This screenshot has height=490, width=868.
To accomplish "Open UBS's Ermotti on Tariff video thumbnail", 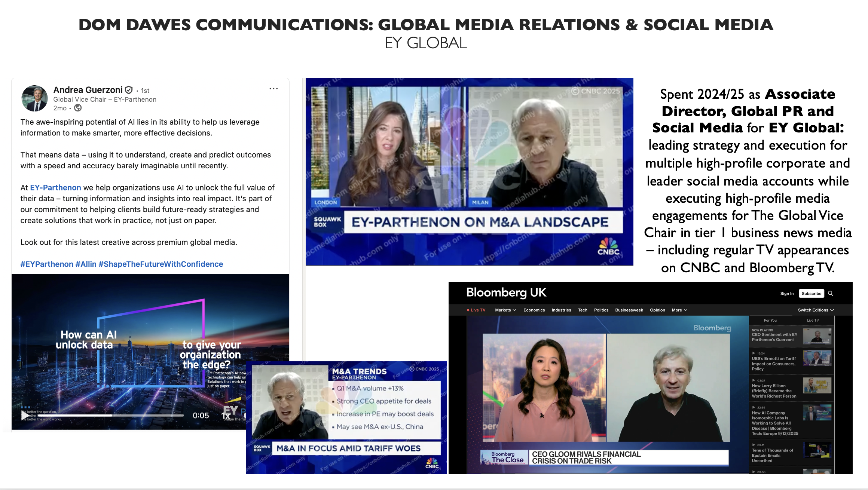I will (817, 358).
